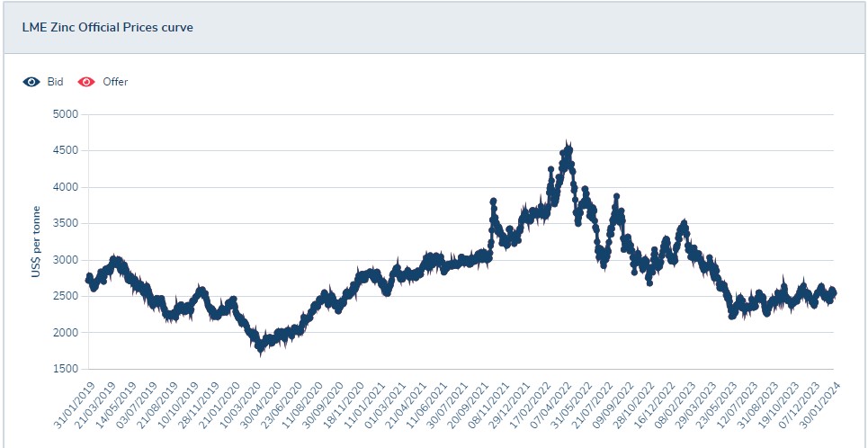Image resolution: width=868 pixels, height=448 pixels.
Task: Click the 21/01/2020 date label
Action: click(219, 404)
